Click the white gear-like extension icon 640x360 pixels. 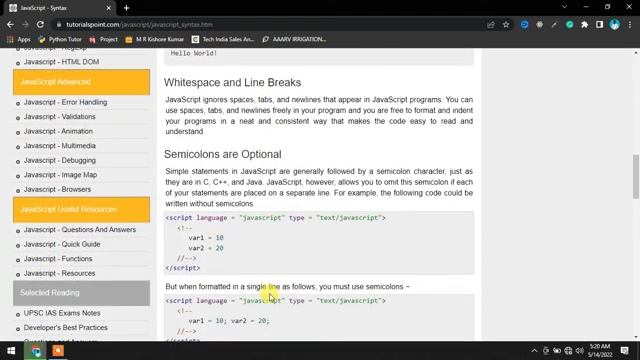tap(540, 24)
